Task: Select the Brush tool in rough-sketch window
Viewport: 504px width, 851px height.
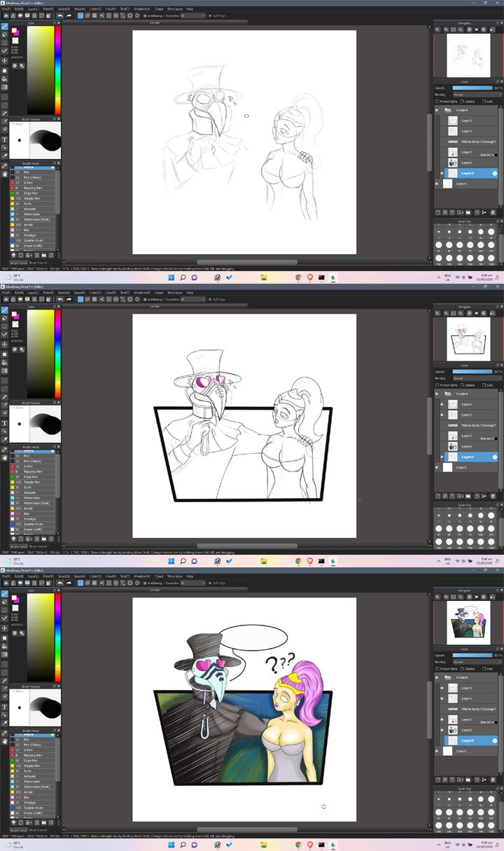Action: (4, 26)
